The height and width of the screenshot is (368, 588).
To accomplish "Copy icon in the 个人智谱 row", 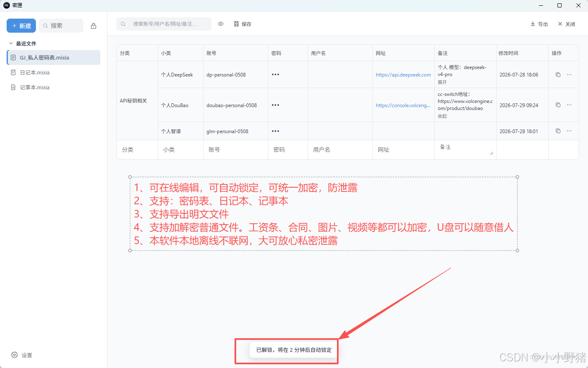I will (558, 131).
